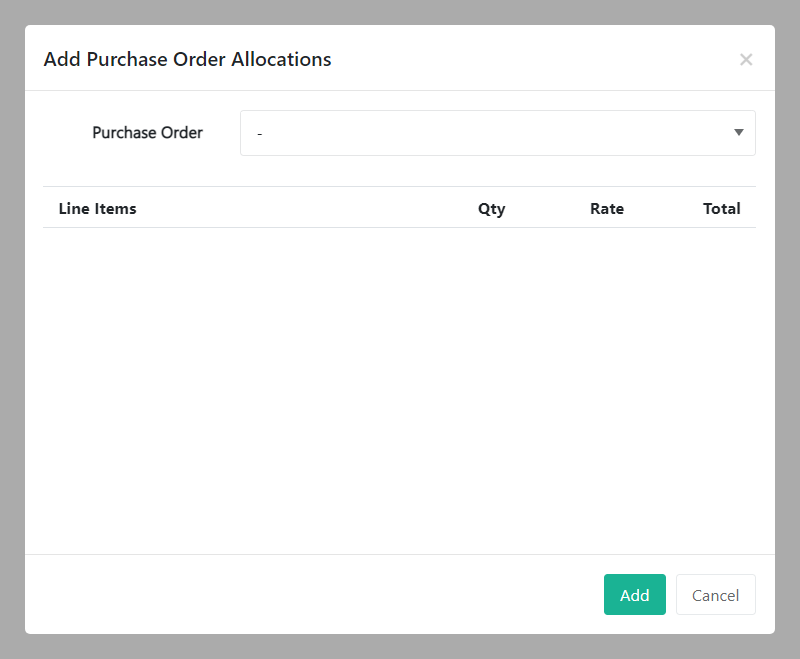Close the Add Purchase Order Allocations dialog
The image size is (800, 659).
[x=745, y=60]
